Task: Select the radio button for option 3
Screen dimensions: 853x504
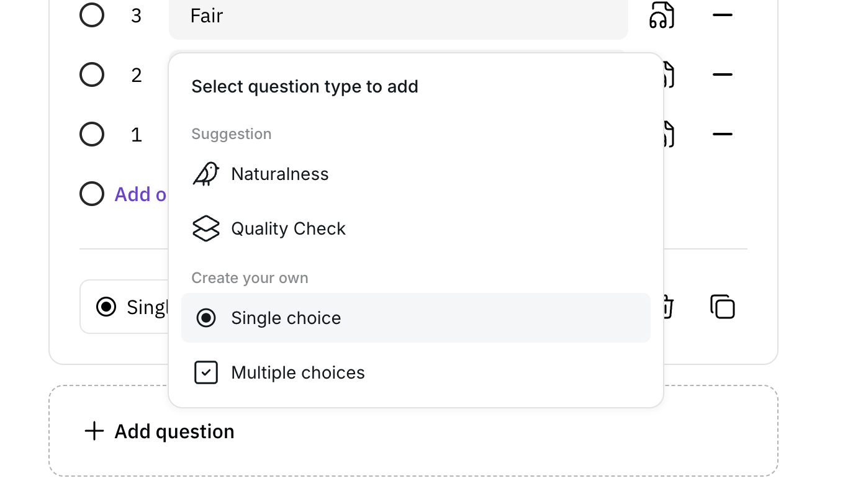Action: [x=92, y=15]
